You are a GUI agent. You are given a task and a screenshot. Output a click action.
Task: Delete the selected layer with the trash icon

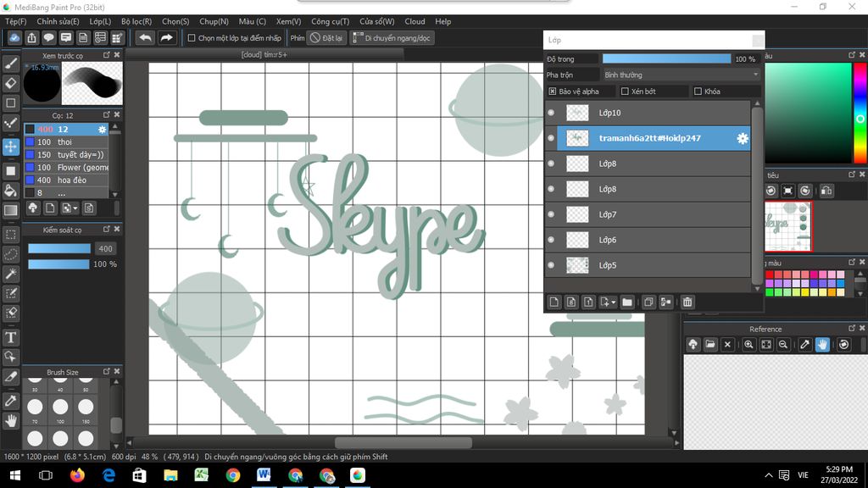687,302
